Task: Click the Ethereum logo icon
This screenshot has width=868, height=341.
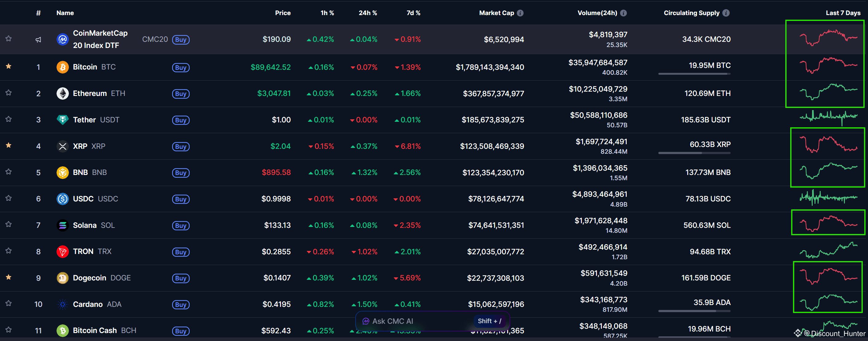Action: pyautogui.click(x=62, y=93)
